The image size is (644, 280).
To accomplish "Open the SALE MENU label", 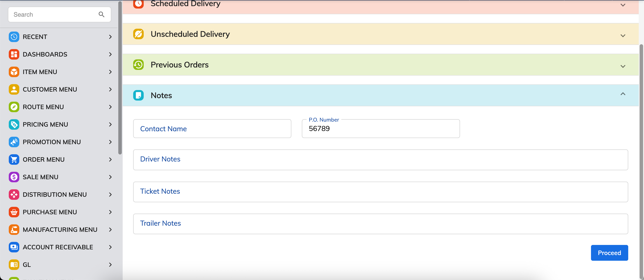I will pos(41,177).
